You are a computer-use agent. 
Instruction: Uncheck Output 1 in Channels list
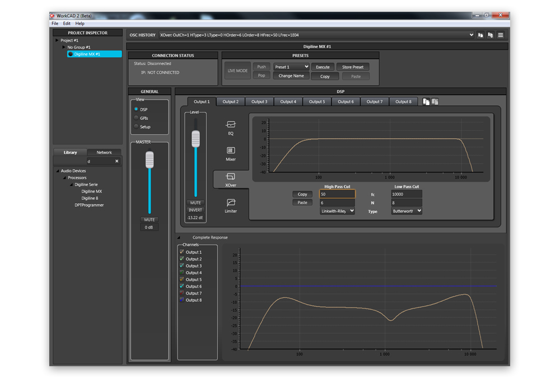coord(182,252)
